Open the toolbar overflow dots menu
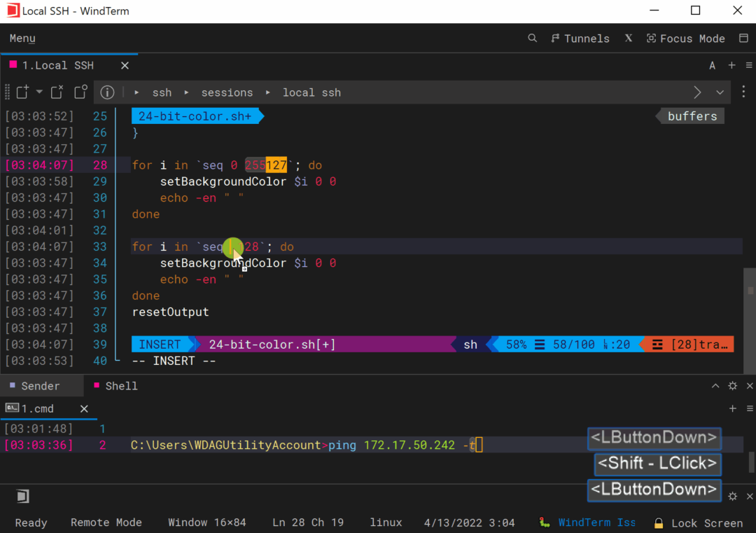Image resolution: width=756 pixels, height=533 pixels. (743, 92)
